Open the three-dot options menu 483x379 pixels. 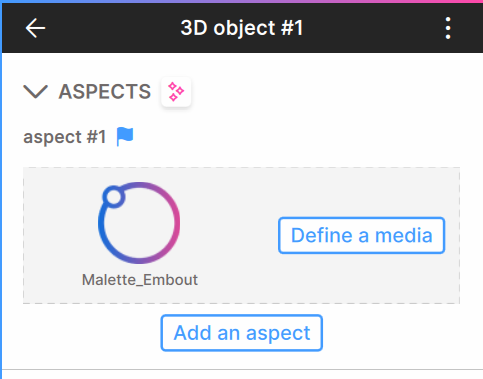point(448,28)
